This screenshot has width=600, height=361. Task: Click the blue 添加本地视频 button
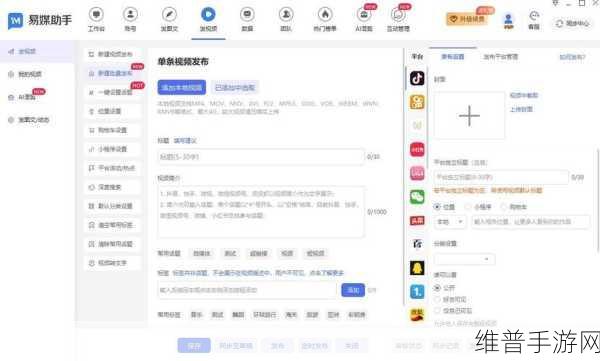pos(181,88)
